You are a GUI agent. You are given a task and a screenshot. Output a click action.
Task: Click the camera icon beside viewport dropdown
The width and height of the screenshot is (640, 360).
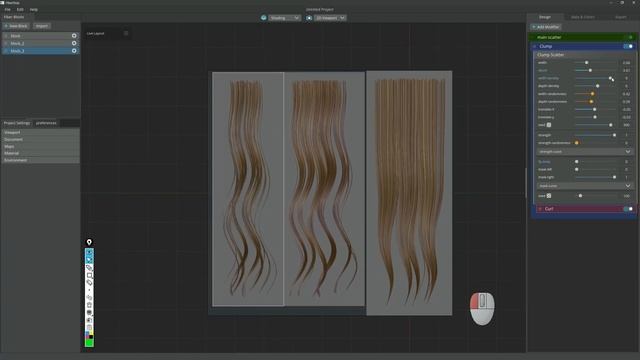click(309, 18)
